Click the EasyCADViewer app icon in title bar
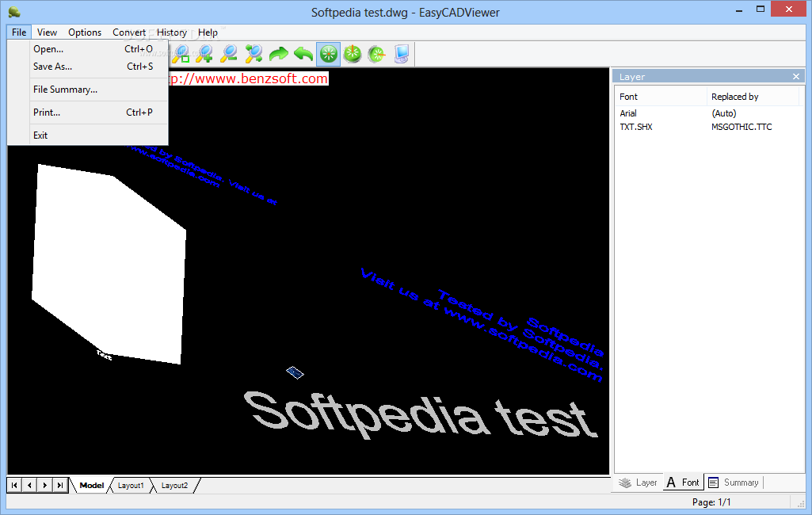The image size is (812, 515). 15,12
